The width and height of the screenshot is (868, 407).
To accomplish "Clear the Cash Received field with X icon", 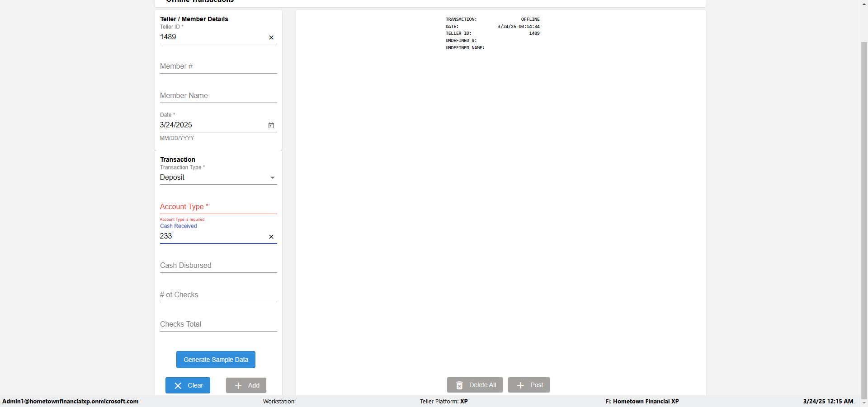I will (271, 237).
